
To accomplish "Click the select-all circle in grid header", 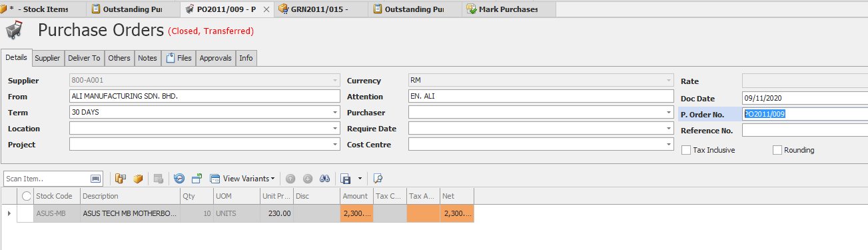I will 27,196.
